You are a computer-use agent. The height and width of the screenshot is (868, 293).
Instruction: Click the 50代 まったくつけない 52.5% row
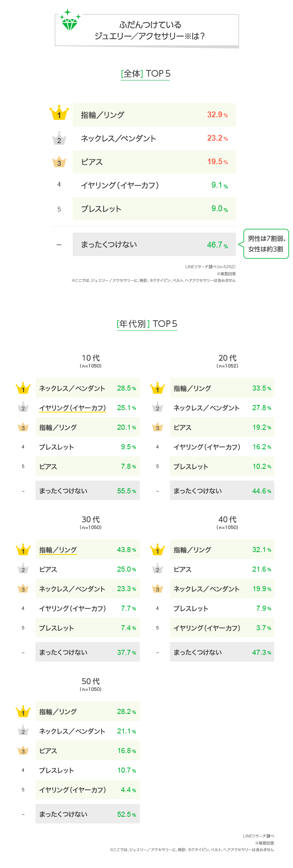pyautogui.click(x=88, y=814)
